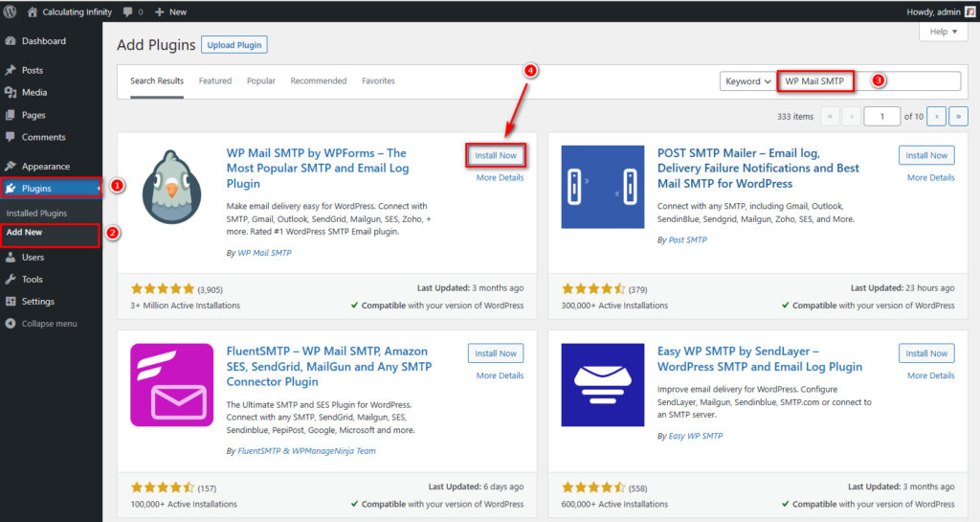This screenshot has height=522, width=980.
Task: Click the Users person icon
Action: click(10, 257)
